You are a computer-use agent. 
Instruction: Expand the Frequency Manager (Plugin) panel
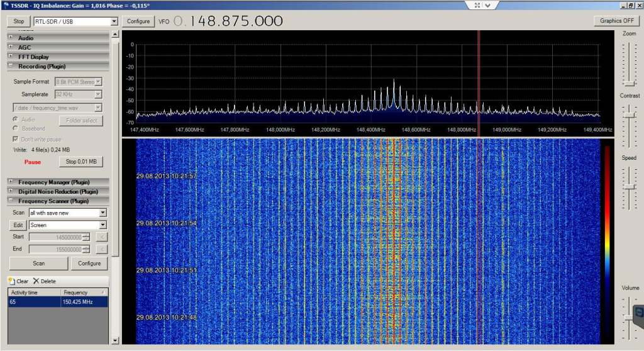[11, 182]
